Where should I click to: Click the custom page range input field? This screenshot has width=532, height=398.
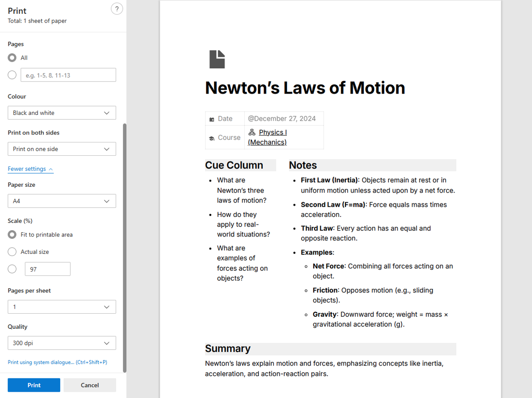(68, 75)
